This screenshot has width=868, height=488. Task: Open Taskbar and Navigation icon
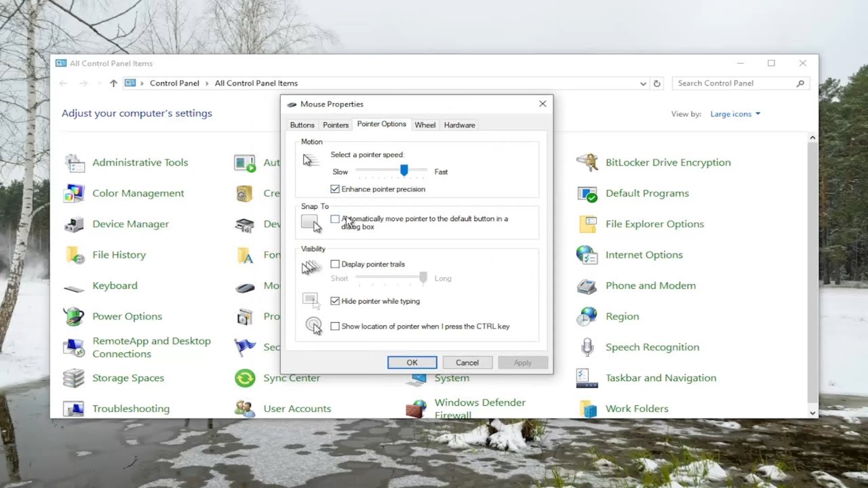(587, 378)
